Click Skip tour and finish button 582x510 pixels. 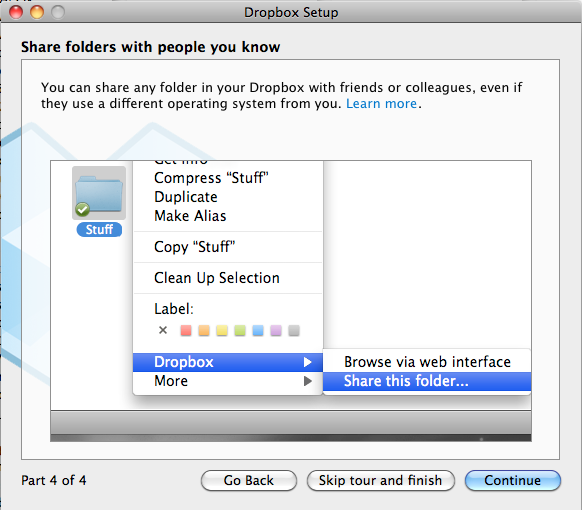pos(380,480)
